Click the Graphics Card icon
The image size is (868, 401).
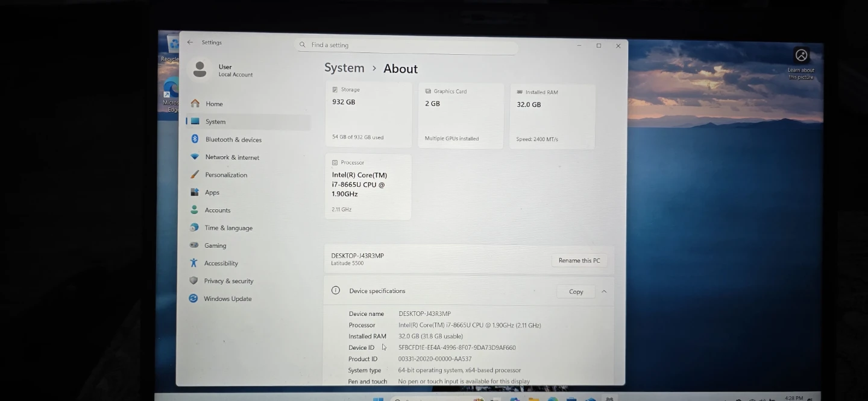(428, 91)
